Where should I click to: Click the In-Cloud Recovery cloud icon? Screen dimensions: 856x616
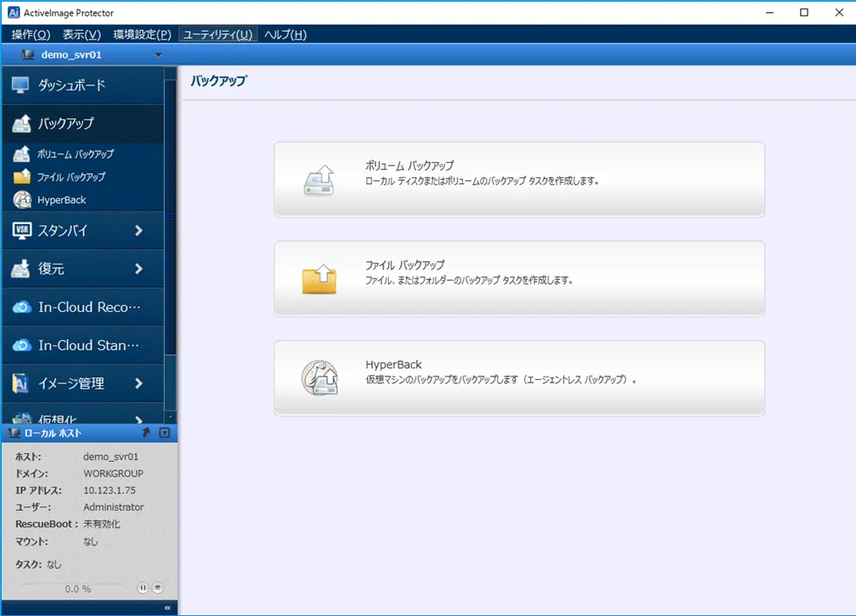pos(22,308)
